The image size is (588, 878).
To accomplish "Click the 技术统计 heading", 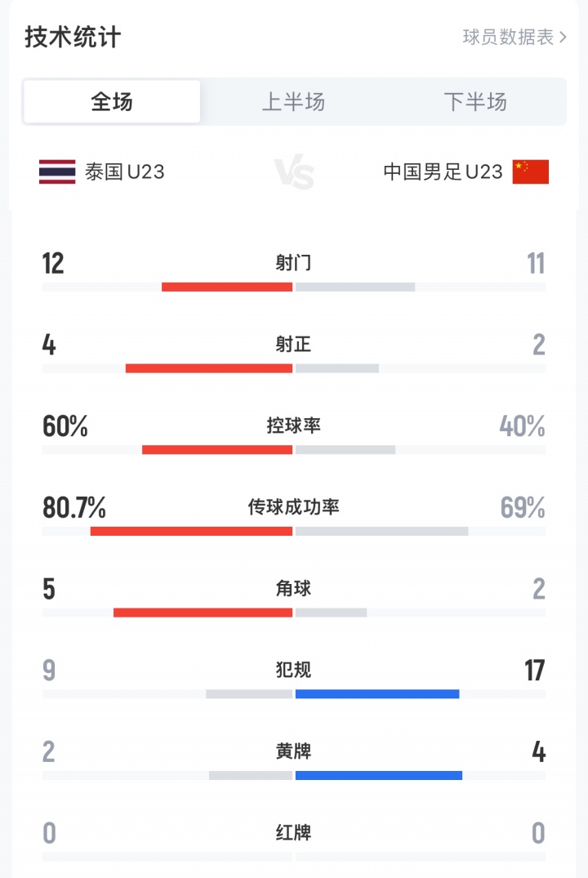I will tap(73, 38).
